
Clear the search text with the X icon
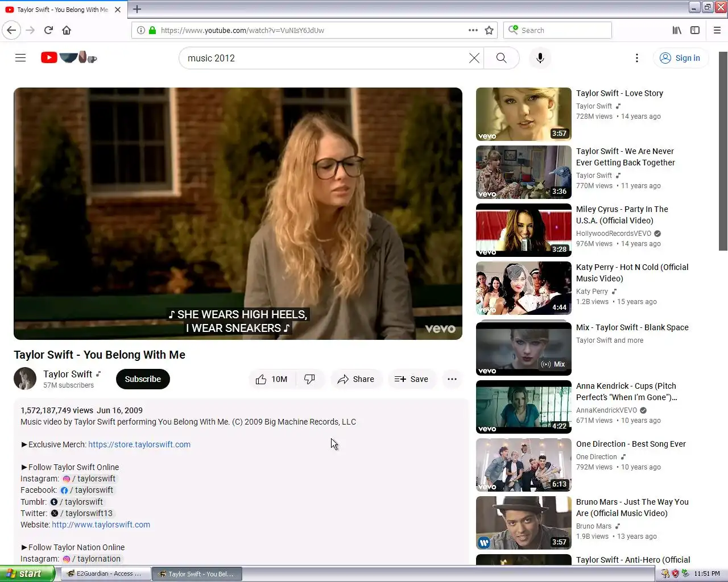click(x=474, y=58)
